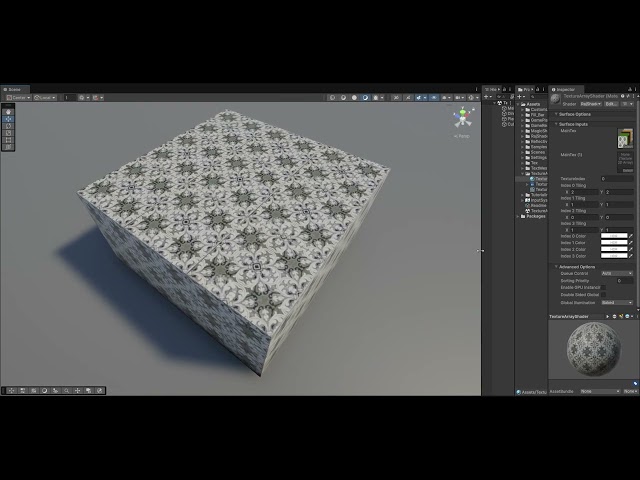640x480 pixels.
Task: Open the Inspector panel options menu
Action: pyautogui.click(x=636, y=89)
